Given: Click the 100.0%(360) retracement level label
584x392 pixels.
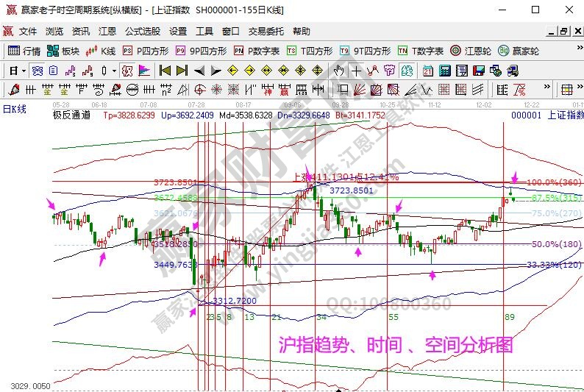Looking at the screenshot, I should [x=555, y=182].
